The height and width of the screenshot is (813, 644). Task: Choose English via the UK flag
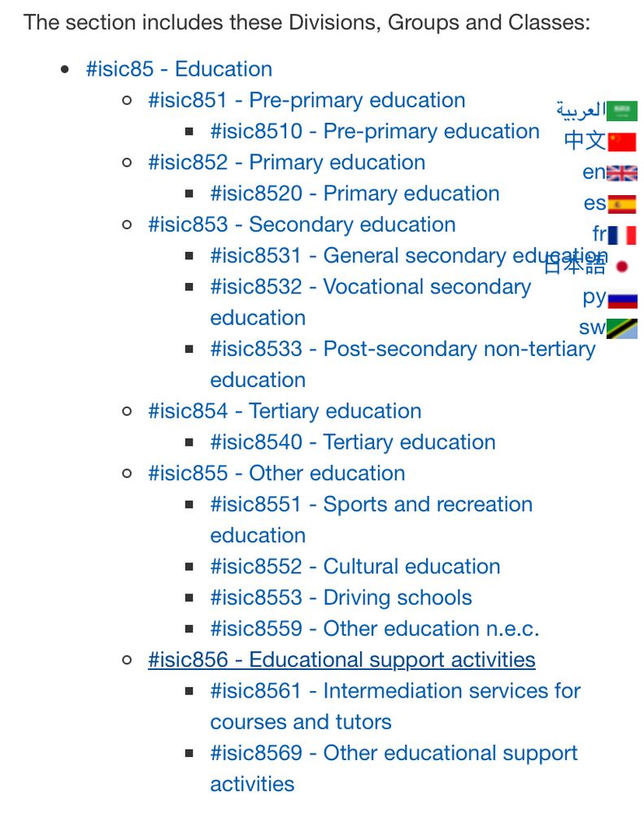pos(622,173)
